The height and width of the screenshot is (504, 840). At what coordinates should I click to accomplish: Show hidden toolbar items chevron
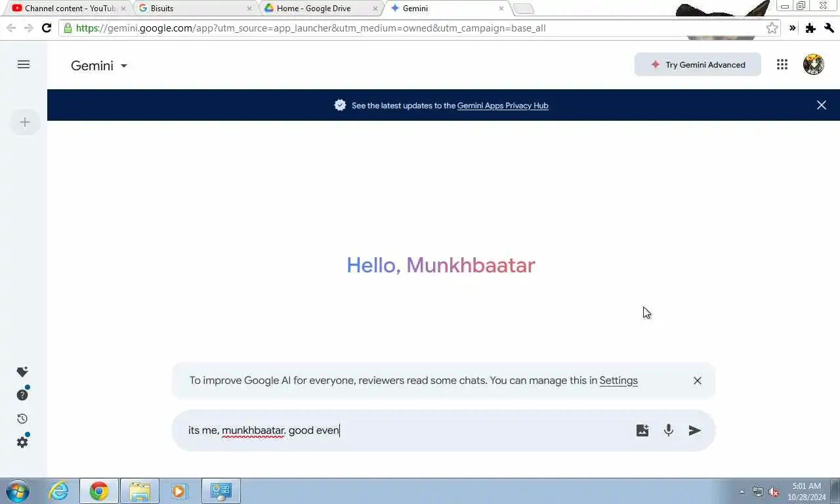[x=792, y=28]
